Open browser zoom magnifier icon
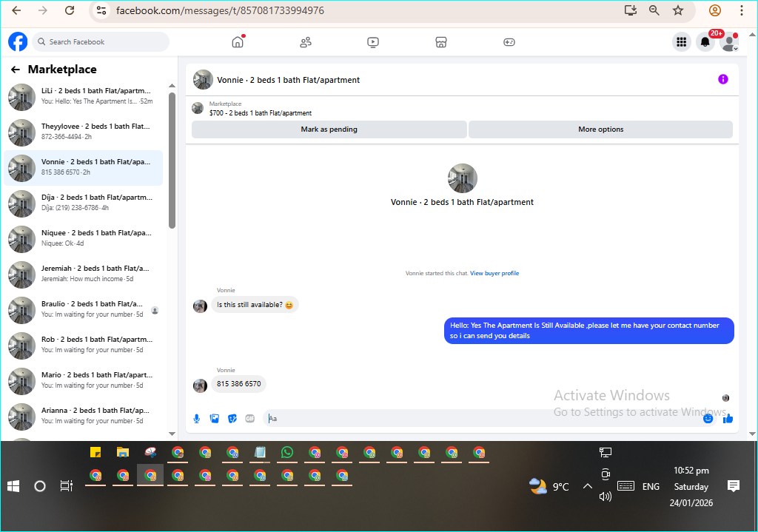This screenshot has height=532, width=758. [654, 10]
